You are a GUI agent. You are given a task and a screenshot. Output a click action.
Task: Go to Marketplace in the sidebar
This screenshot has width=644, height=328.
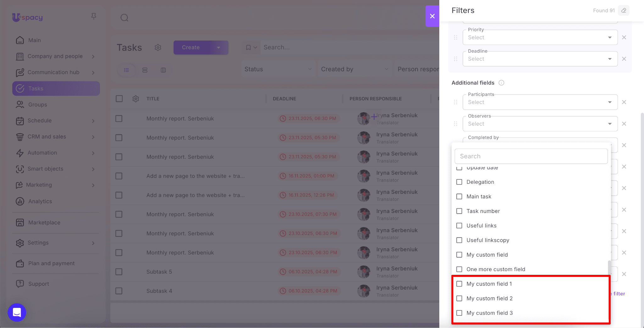44,222
